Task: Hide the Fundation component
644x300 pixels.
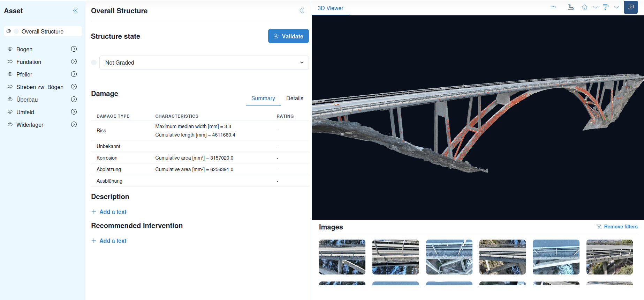Action: tap(10, 62)
